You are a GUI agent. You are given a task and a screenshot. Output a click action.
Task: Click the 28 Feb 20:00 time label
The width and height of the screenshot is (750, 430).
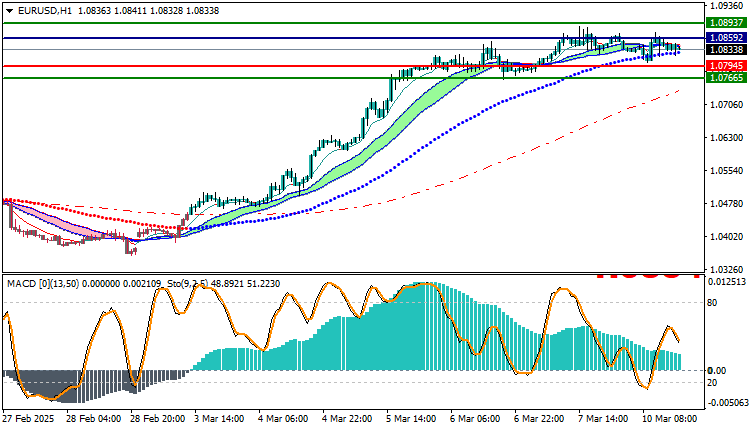[x=157, y=419]
